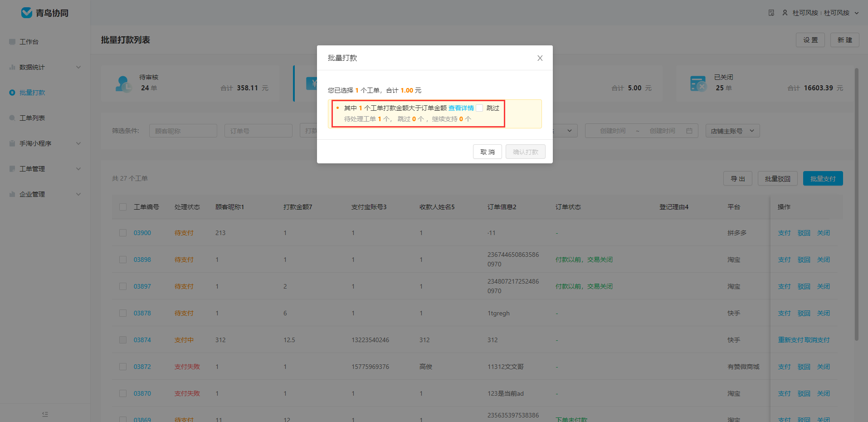Click the 批量驳回 button
The height and width of the screenshot is (422, 868).
click(x=778, y=179)
